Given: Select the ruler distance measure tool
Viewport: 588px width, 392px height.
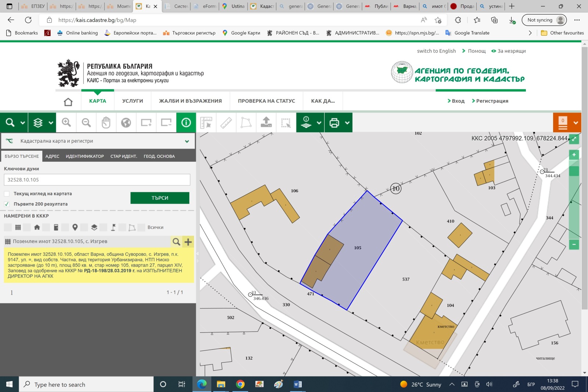Looking at the screenshot, I should click(226, 122).
